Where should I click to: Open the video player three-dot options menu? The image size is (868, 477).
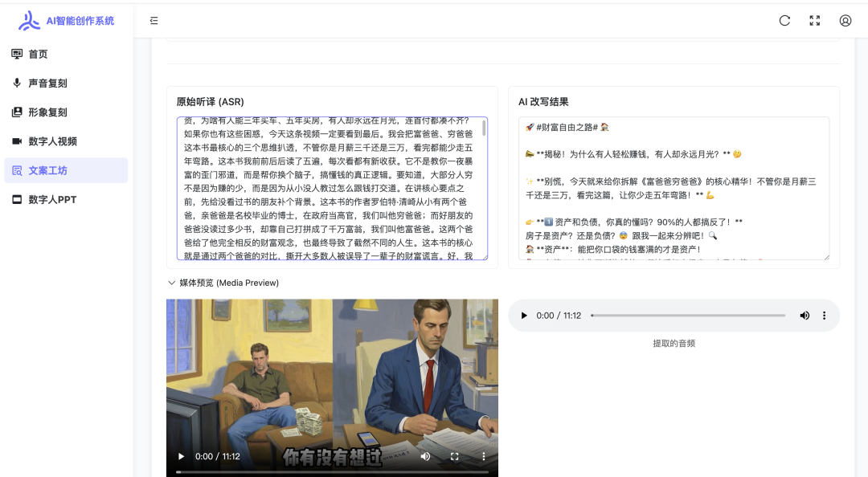point(483,456)
